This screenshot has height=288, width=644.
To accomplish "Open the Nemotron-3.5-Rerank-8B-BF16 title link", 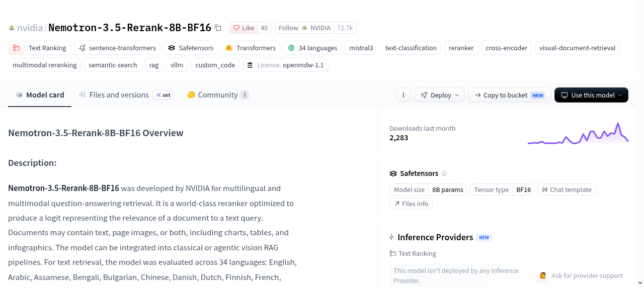I will (130, 28).
